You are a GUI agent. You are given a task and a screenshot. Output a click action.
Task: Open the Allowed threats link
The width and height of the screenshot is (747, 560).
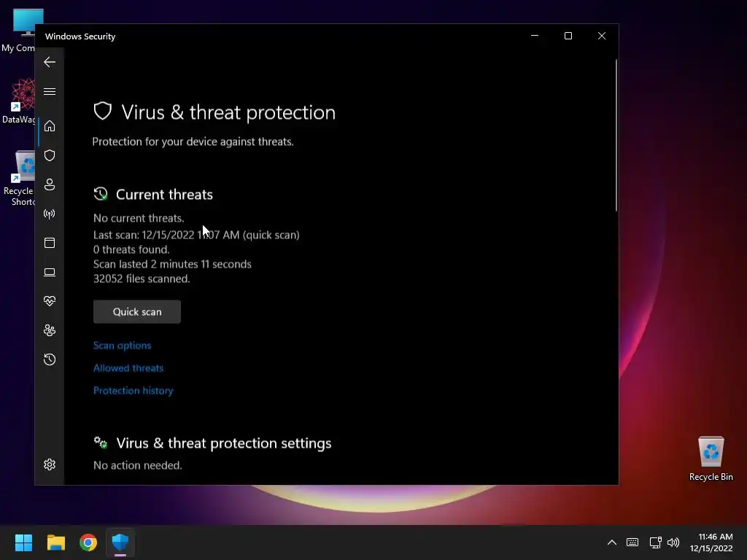click(x=128, y=368)
